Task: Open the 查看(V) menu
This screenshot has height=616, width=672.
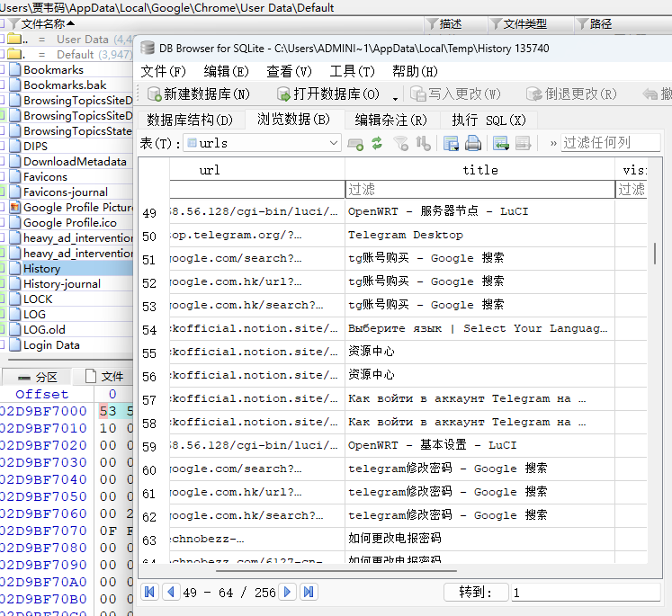Action: pyautogui.click(x=289, y=71)
